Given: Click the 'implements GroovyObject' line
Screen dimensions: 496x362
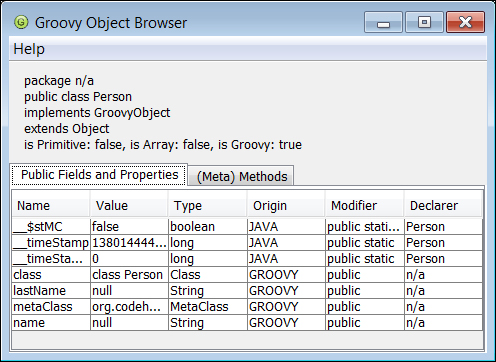Looking at the screenshot, I should pos(97,113).
